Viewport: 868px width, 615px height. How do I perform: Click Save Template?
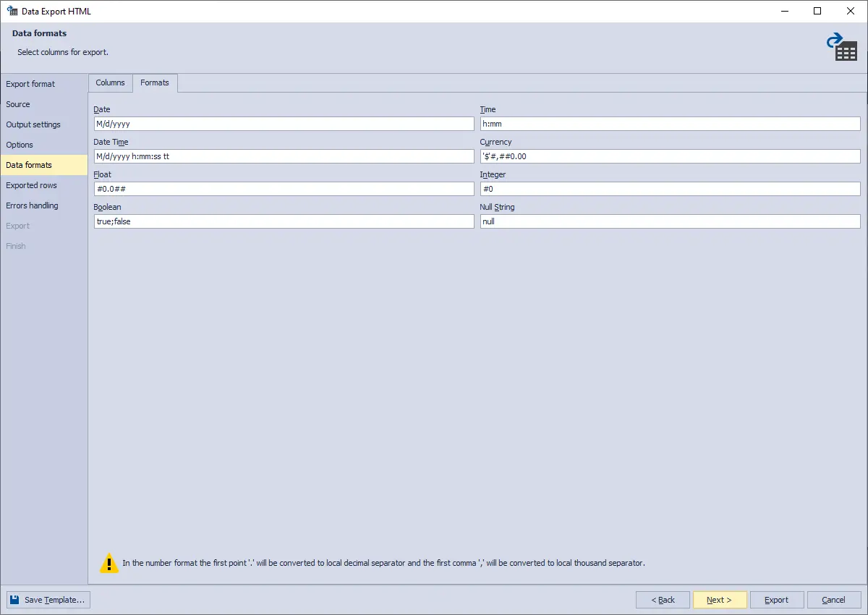tap(48, 599)
